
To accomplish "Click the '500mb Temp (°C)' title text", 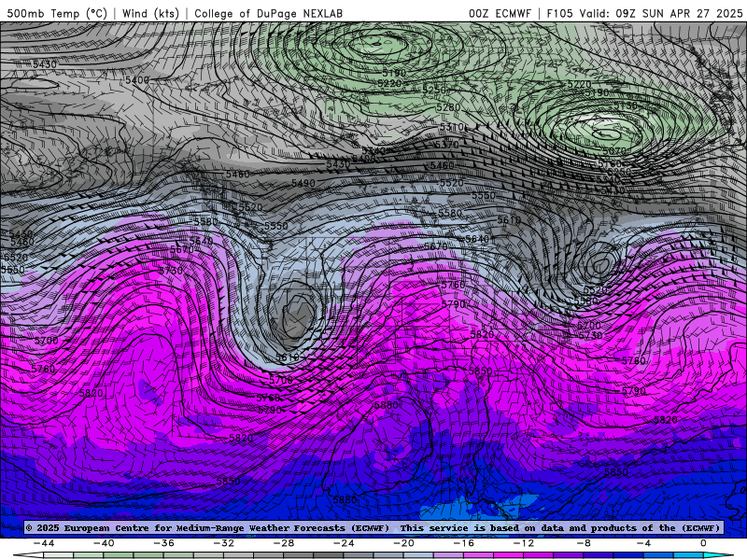I will click(x=57, y=13).
